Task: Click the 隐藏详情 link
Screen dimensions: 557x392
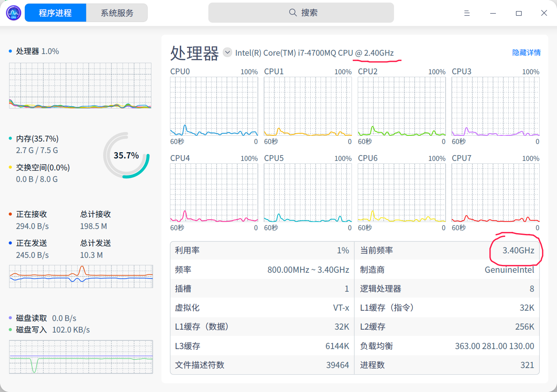Action: (526, 52)
